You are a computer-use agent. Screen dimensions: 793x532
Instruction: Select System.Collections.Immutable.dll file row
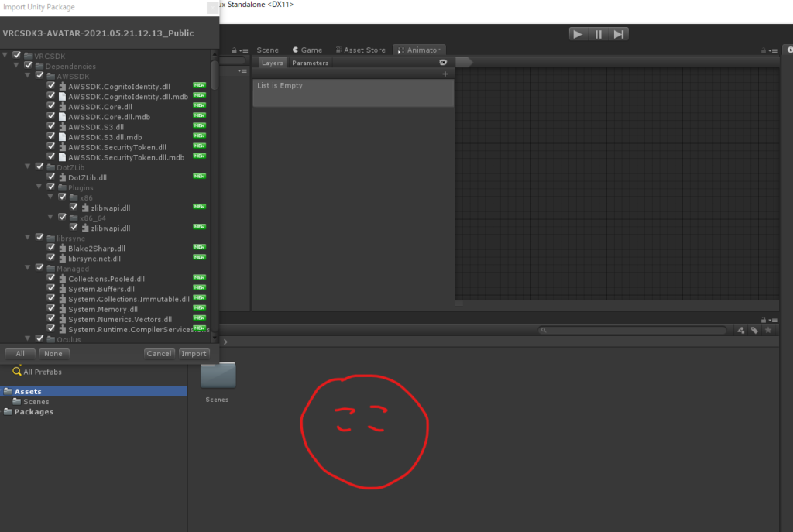(105, 299)
